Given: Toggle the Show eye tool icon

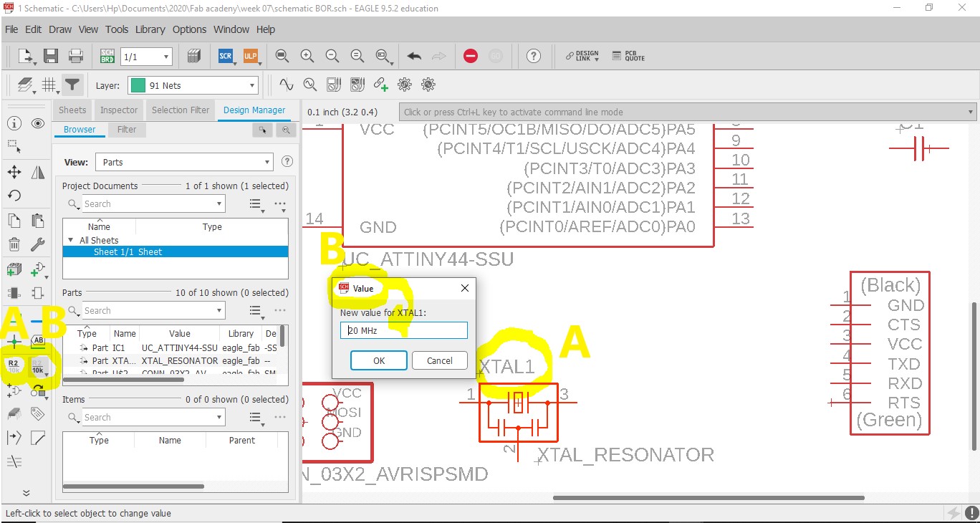Looking at the screenshot, I should [38, 123].
